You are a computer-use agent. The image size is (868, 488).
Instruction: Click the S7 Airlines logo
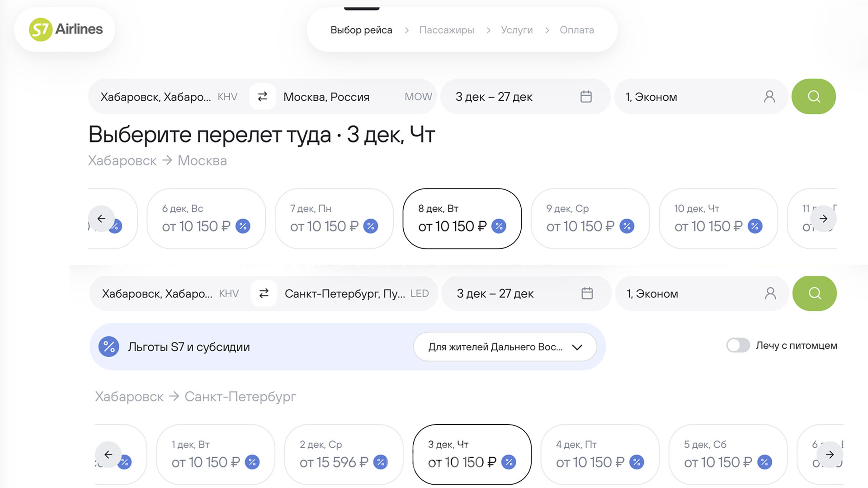[x=66, y=29]
